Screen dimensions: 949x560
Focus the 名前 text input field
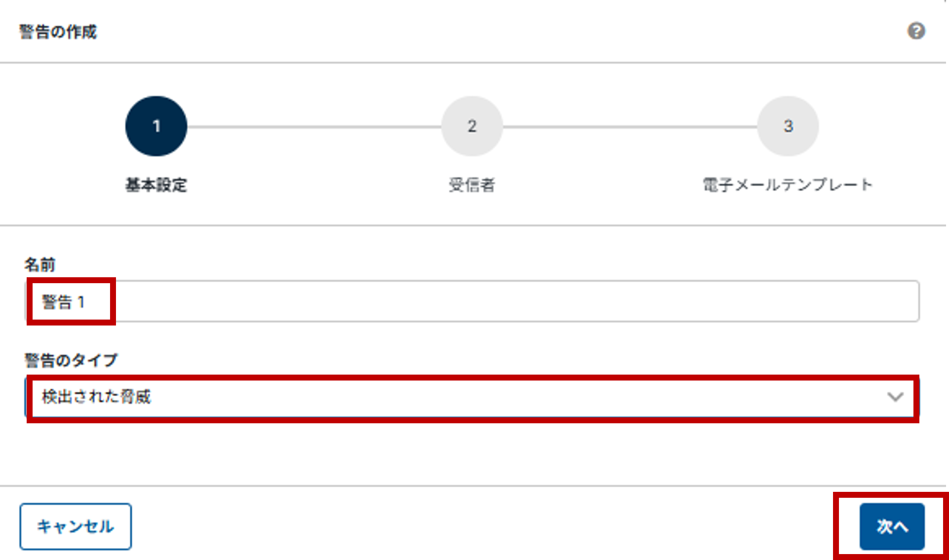[x=508, y=301]
